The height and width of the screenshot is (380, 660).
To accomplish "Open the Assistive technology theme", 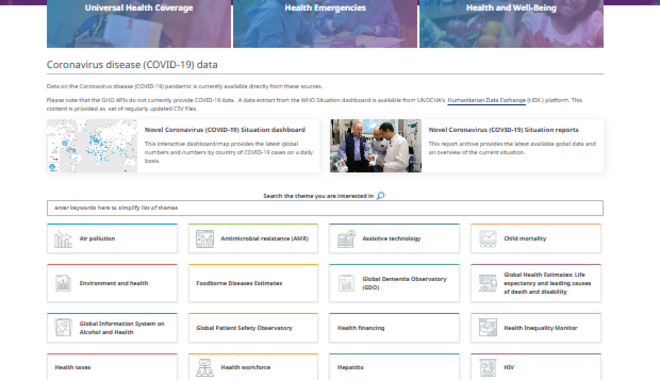I will coord(394,239).
